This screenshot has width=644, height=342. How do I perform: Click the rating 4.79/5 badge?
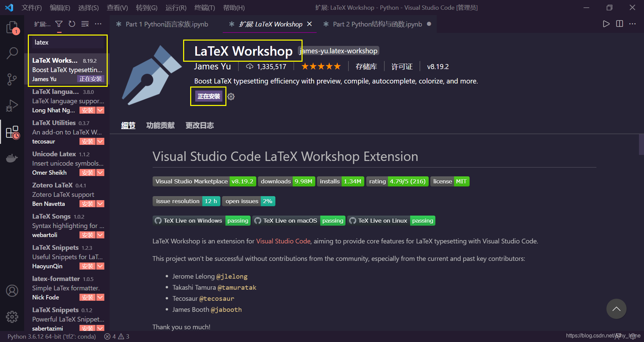tap(397, 181)
